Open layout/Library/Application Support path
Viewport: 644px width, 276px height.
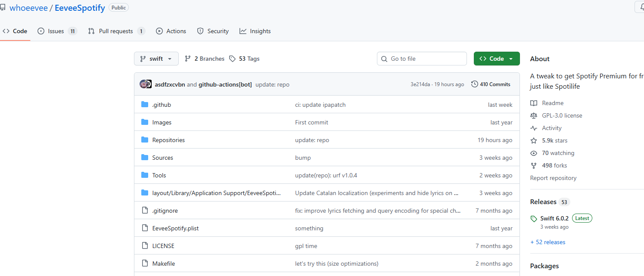tap(217, 193)
